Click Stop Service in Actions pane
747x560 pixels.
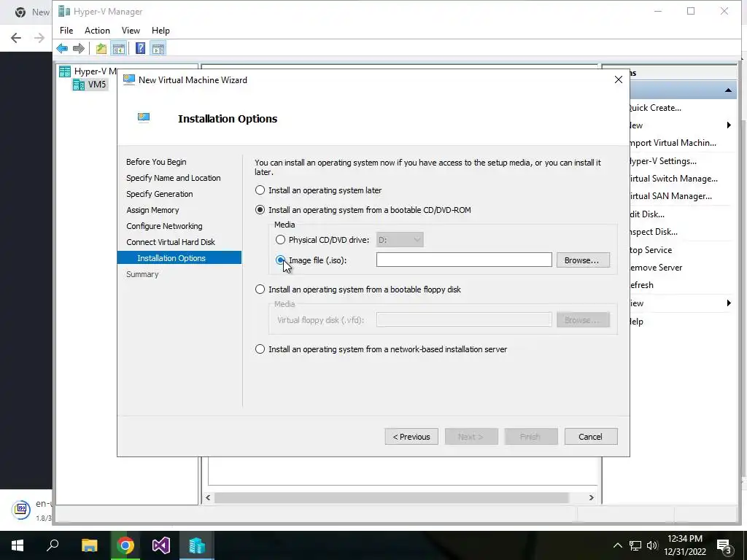pos(651,251)
